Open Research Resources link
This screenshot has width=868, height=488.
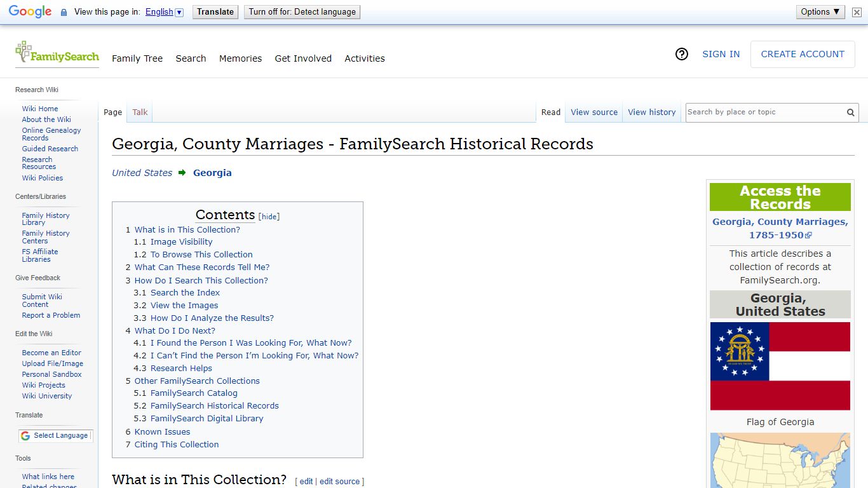click(x=39, y=163)
